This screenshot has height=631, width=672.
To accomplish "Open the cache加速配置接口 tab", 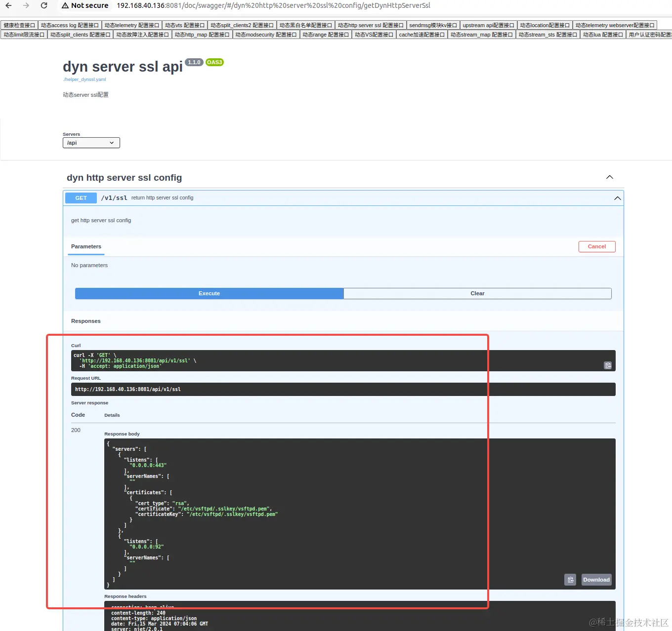I will (421, 35).
